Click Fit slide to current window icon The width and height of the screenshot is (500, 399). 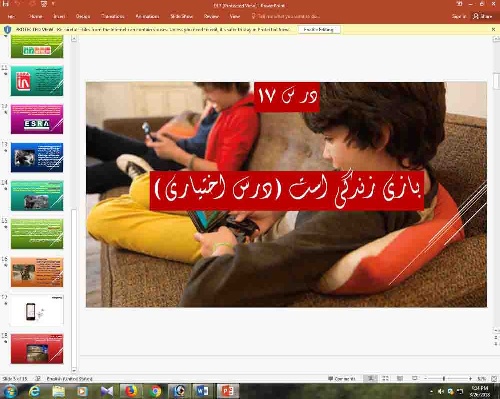pos(494,379)
